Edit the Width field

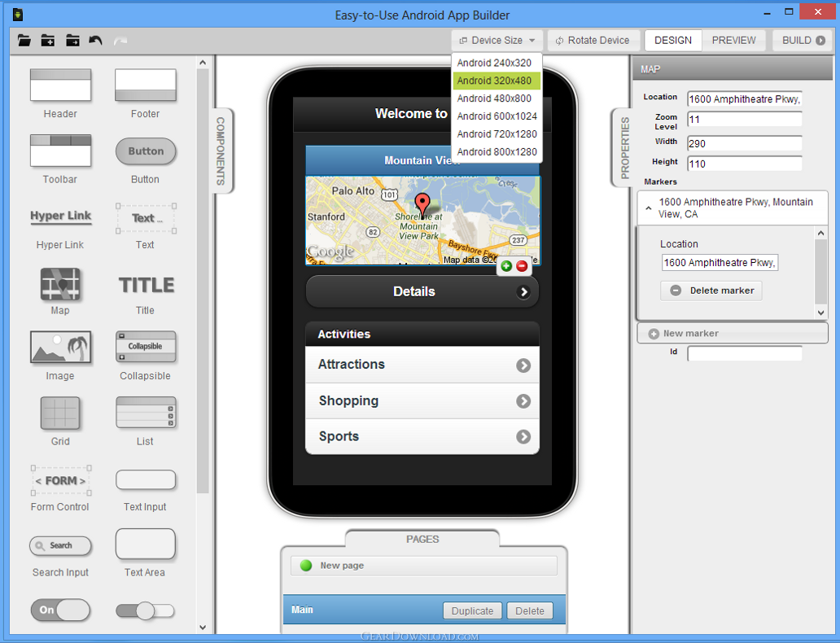click(745, 143)
